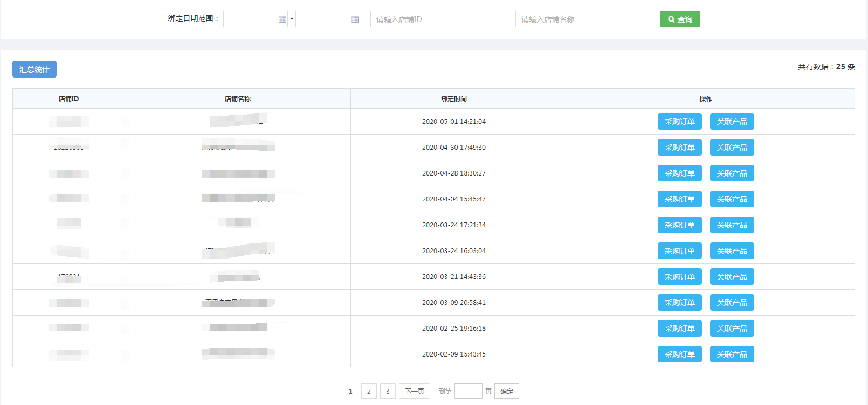Click the end date input field
Screen dimensions: 868x405
pos(328,19)
